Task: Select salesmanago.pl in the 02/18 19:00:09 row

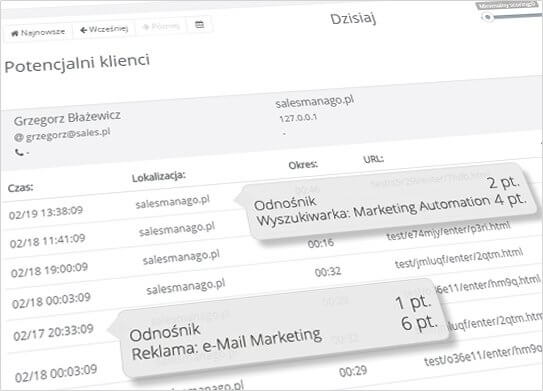Action: click(181, 257)
